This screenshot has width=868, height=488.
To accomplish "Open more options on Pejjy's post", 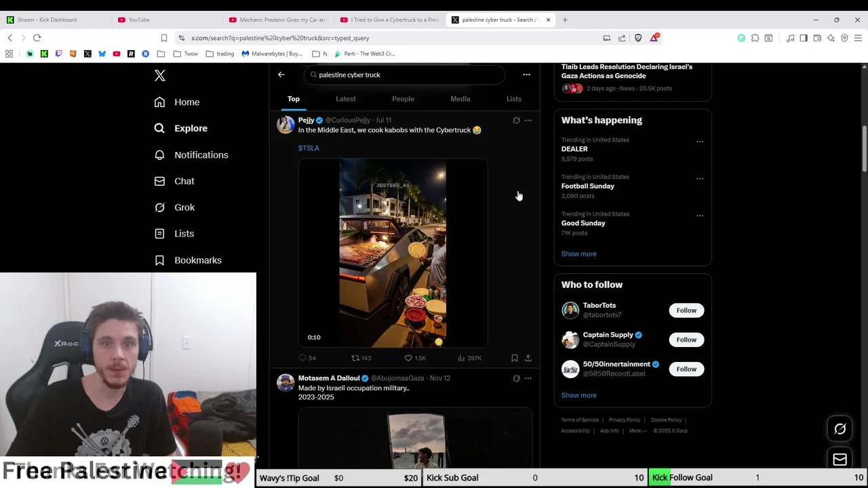I will (x=528, y=121).
